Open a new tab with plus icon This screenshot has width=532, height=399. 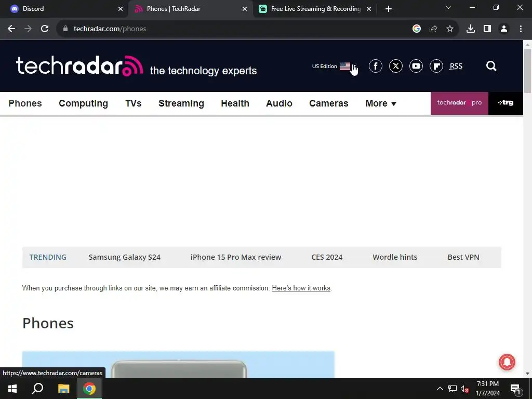[389, 9]
